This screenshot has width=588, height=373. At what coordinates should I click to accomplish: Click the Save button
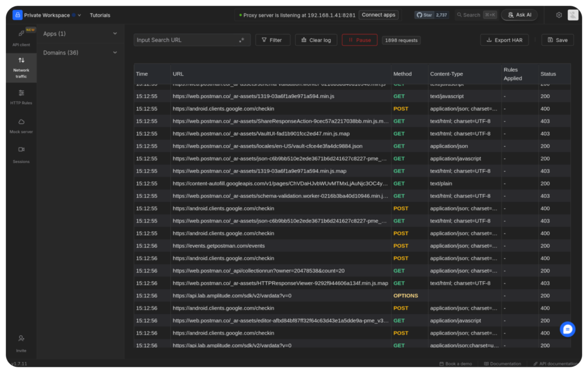coord(558,40)
